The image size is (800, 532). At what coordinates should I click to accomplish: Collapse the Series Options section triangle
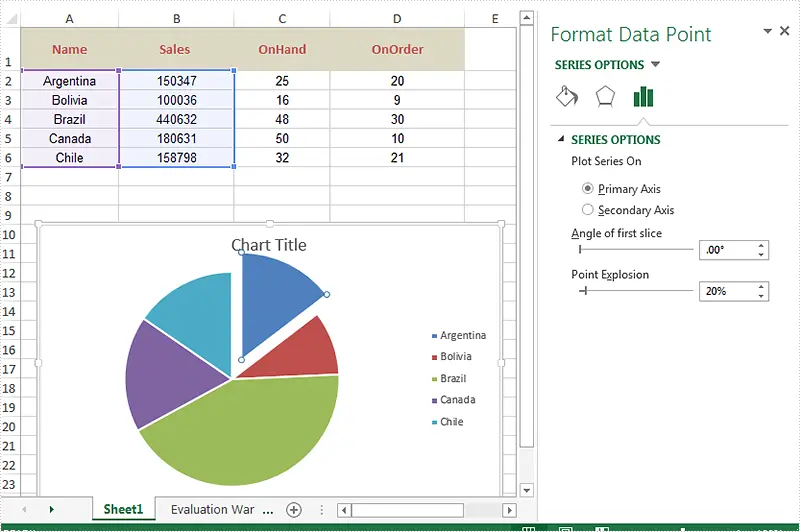pos(561,140)
